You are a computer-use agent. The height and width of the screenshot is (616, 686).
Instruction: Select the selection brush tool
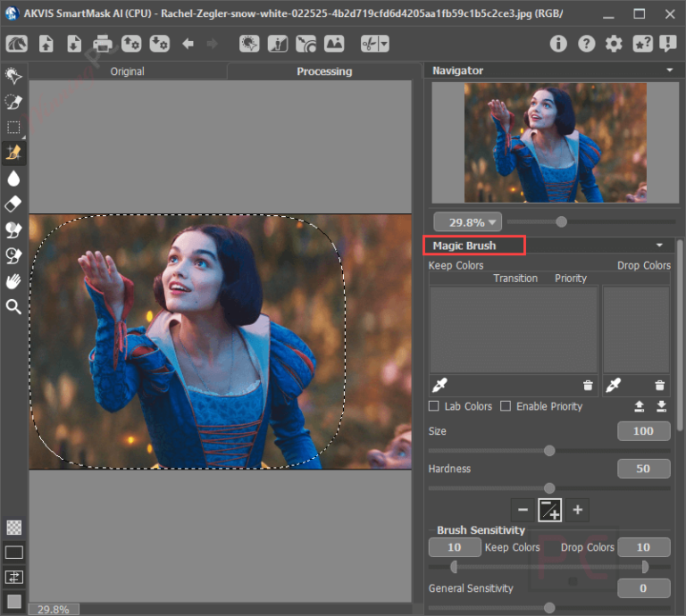point(13,102)
